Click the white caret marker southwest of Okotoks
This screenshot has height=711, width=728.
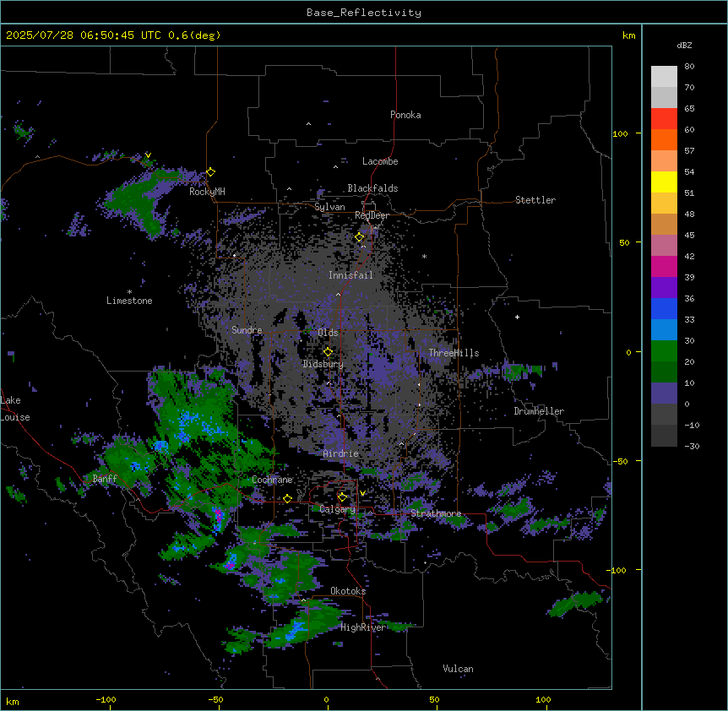[304, 600]
